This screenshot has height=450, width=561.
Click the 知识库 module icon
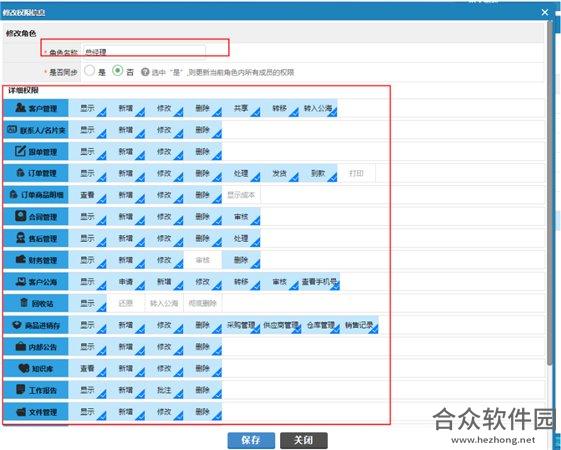[24, 368]
